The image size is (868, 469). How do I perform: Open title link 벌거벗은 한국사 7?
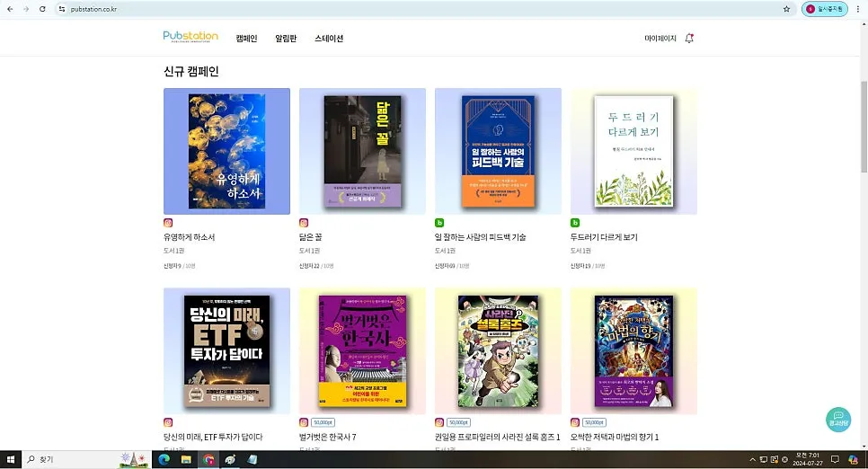(327, 437)
